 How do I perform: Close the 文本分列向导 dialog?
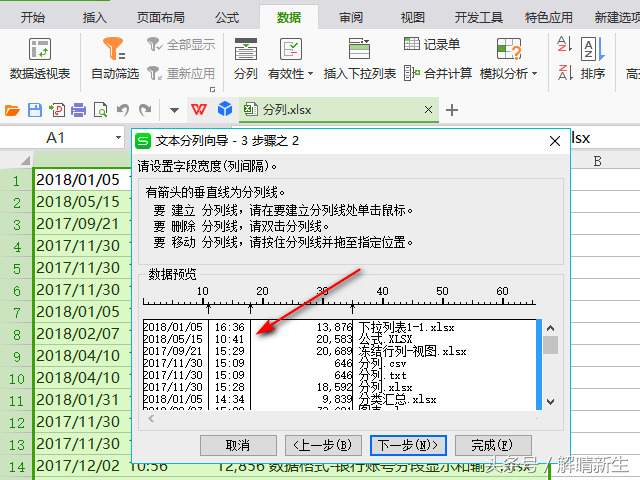click(x=555, y=141)
